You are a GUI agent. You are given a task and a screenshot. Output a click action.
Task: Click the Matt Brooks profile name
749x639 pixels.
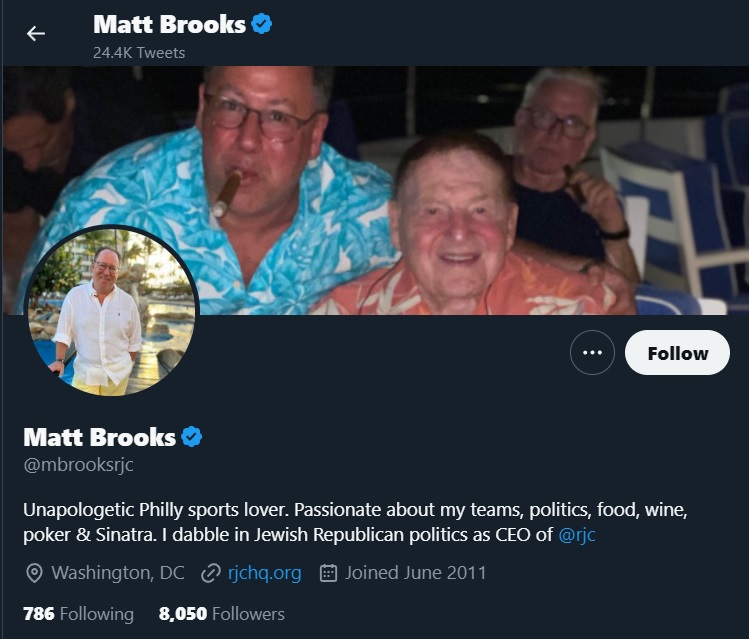click(x=100, y=437)
